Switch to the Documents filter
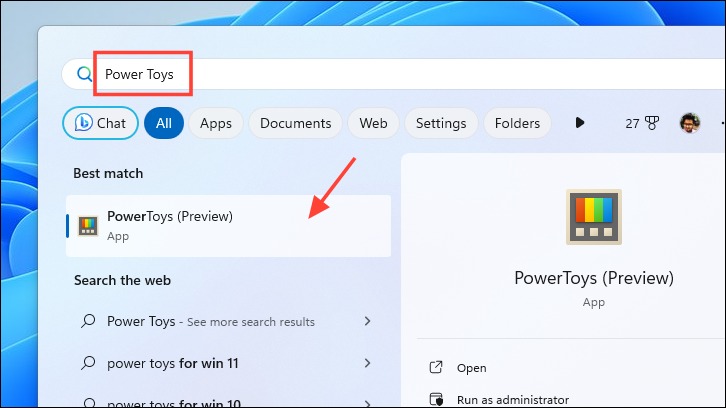Viewport: 726px width, 408px height. click(x=295, y=123)
